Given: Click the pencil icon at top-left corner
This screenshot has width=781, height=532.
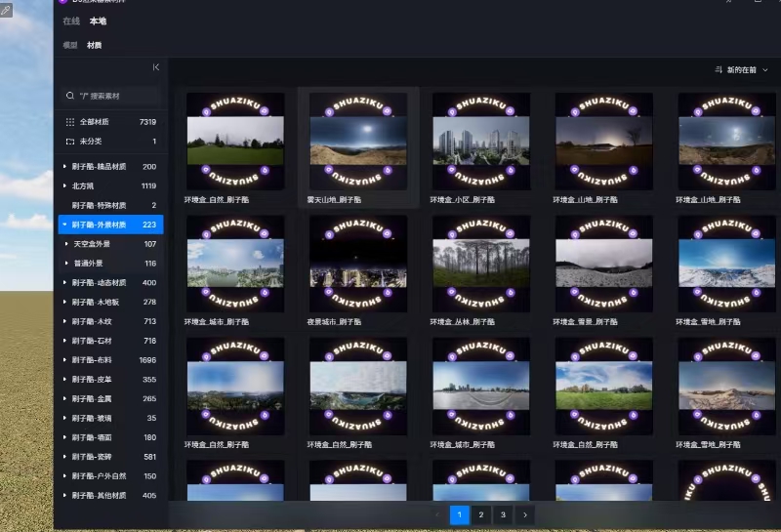Looking at the screenshot, I should [6, 10].
